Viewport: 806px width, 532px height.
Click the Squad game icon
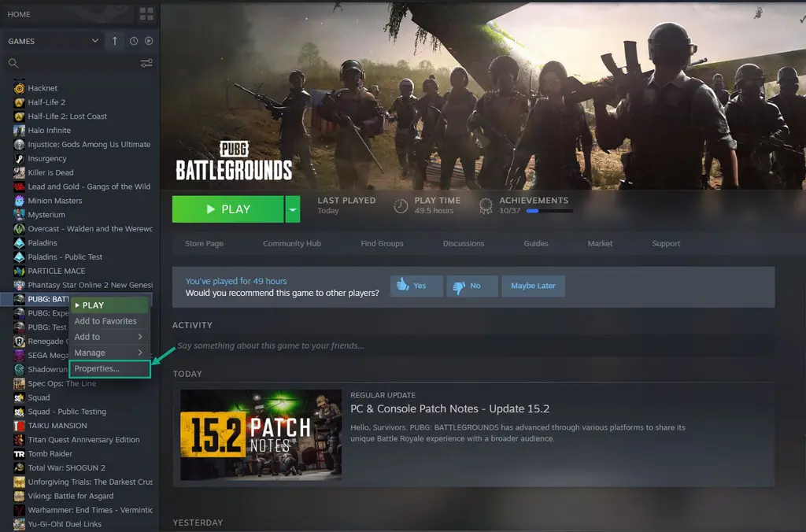[19, 397]
